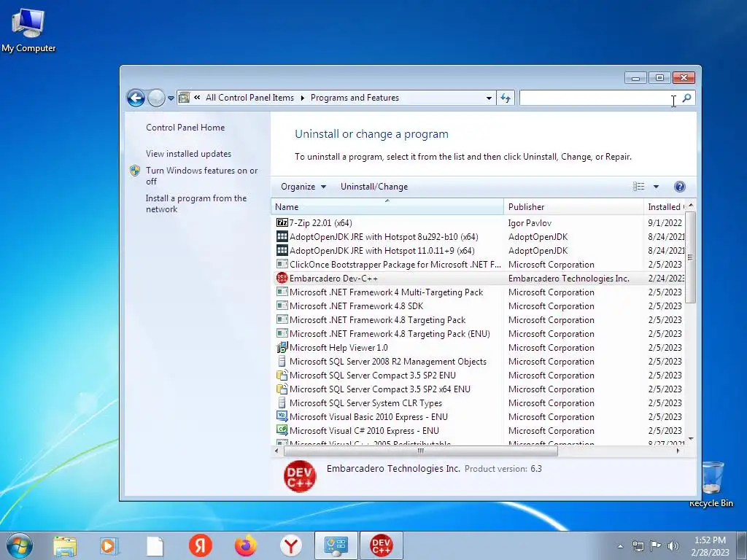Click the 7-Zip program icon in list
This screenshot has width=747, height=560.
tap(282, 223)
